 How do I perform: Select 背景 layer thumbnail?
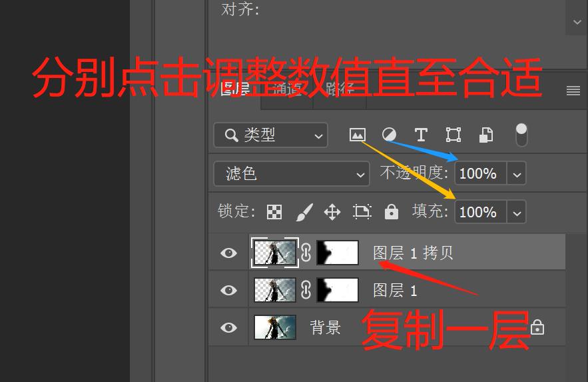point(275,327)
